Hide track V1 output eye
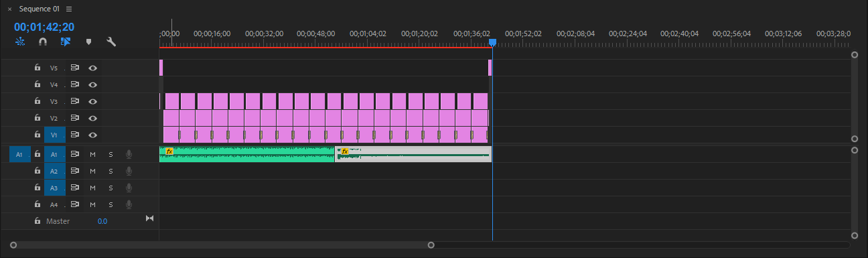Screen dimensions: 868x258 (x=93, y=135)
